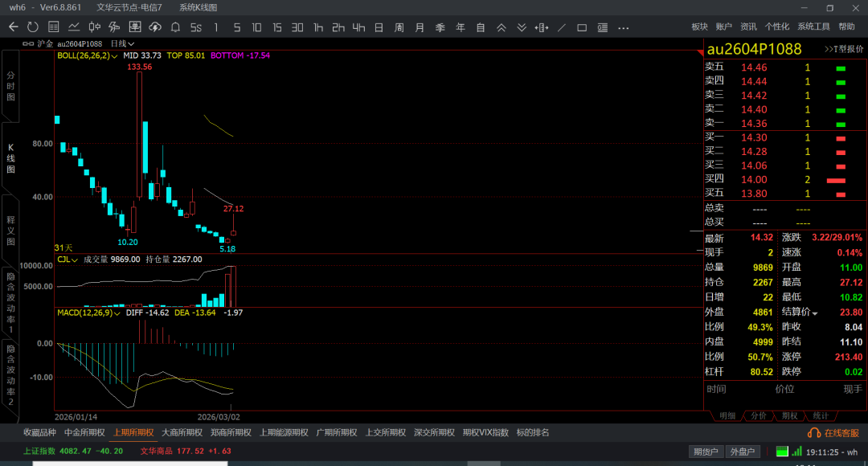Open the 板块 menu
The width and height of the screenshot is (868, 466).
click(x=700, y=27)
